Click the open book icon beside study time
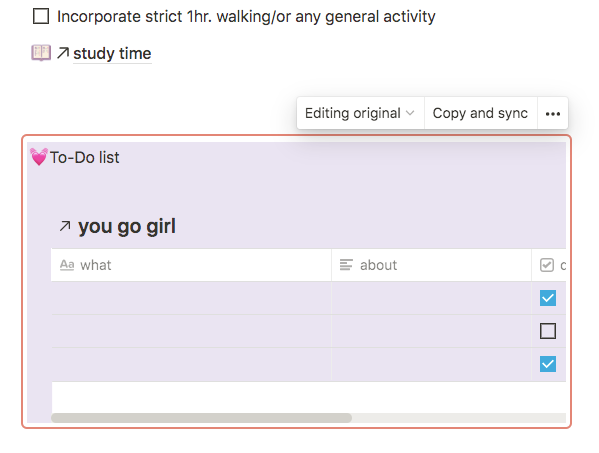 41,53
